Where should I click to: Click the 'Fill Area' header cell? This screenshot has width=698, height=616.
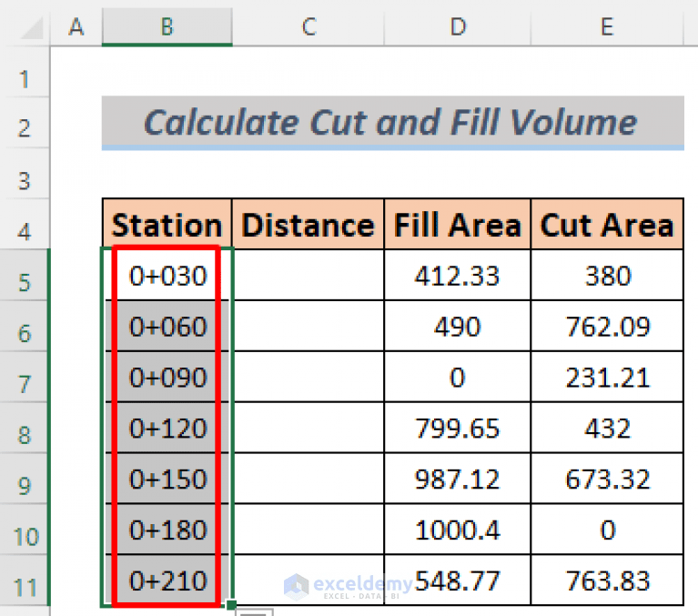point(458,225)
